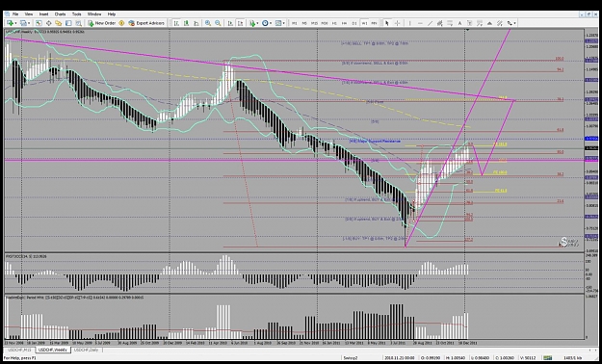Open the Help menu
This screenshot has height=364, width=602.
click(112, 13)
